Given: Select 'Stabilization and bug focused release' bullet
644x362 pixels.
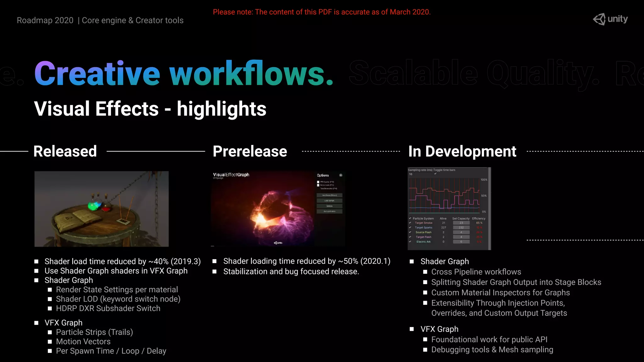Looking at the screenshot, I should pyautogui.click(x=291, y=271).
